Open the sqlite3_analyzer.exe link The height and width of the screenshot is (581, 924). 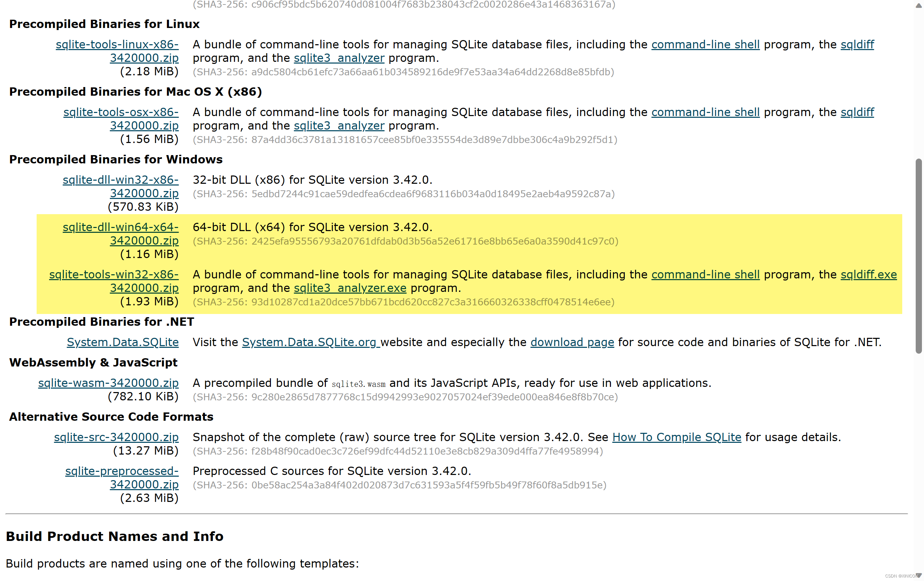pyautogui.click(x=350, y=288)
